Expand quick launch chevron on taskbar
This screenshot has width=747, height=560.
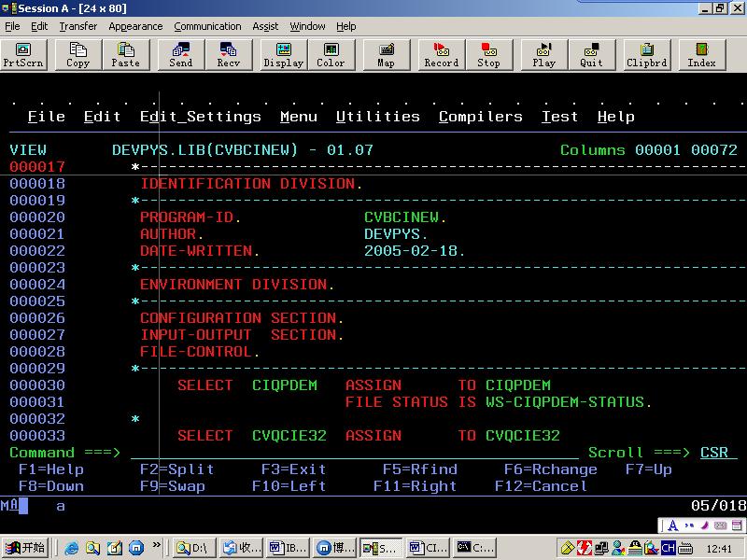156,545
